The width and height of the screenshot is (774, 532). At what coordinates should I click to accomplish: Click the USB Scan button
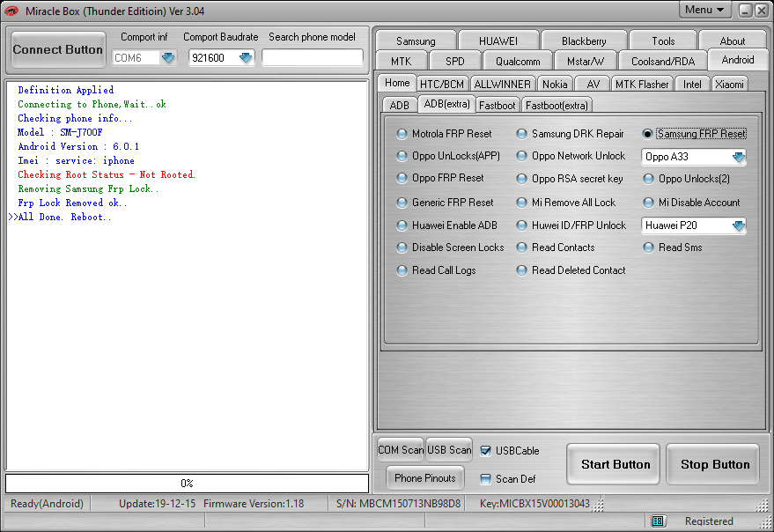pyautogui.click(x=449, y=449)
